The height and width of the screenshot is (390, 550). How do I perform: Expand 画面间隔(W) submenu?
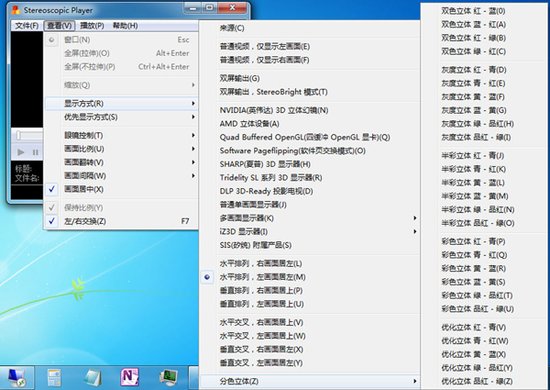pos(121,176)
